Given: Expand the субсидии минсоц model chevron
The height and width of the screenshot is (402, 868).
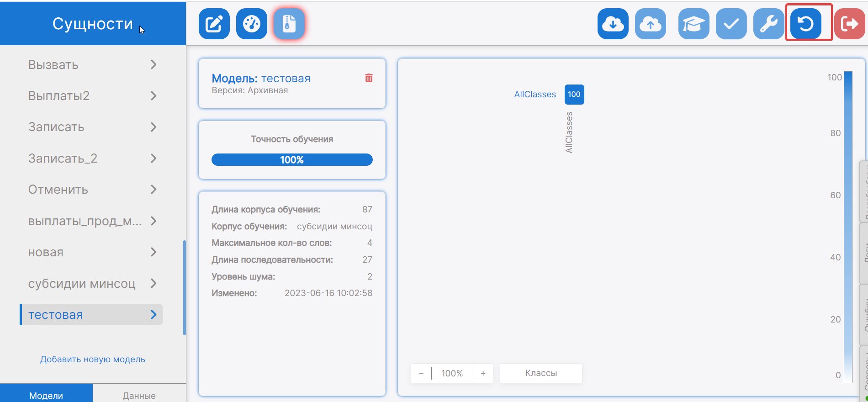Looking at the screenshot, I should click(153, 284).
